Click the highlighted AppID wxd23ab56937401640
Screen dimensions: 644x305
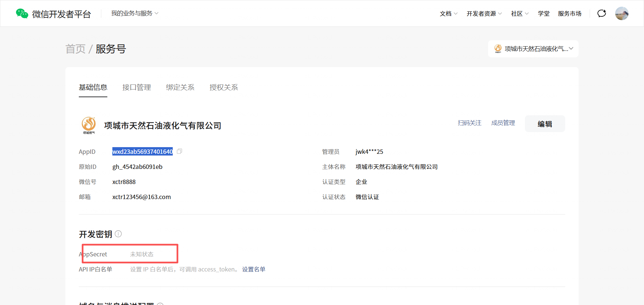click(x=143, y=151)
